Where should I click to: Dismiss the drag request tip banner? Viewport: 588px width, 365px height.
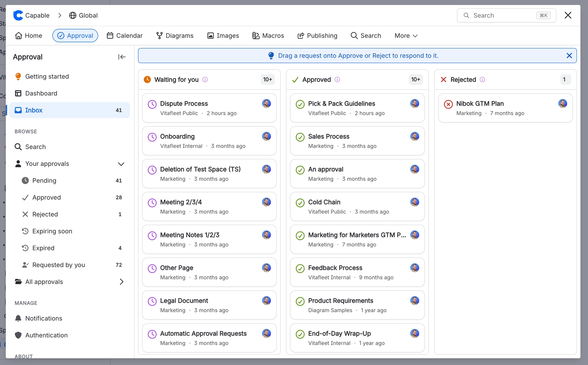click(569, 55)
